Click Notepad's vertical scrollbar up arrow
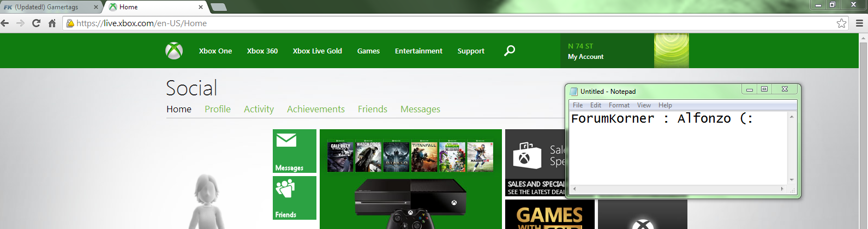868x229 pixels. [792, 116]
